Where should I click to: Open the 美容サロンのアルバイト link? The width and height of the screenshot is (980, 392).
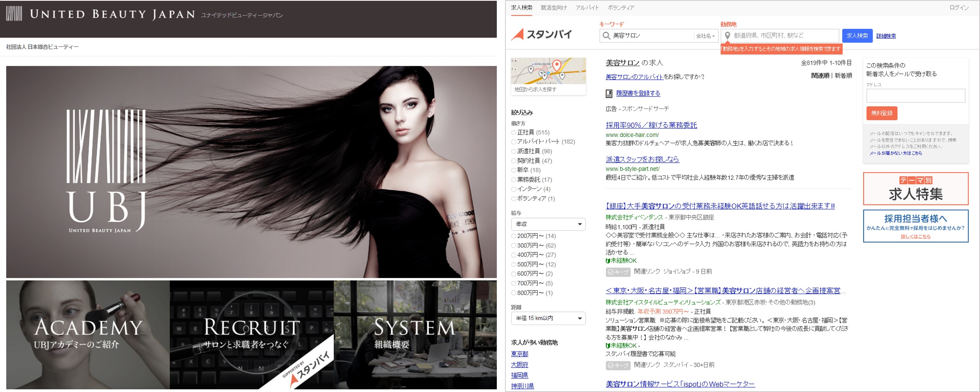(634, 77)
